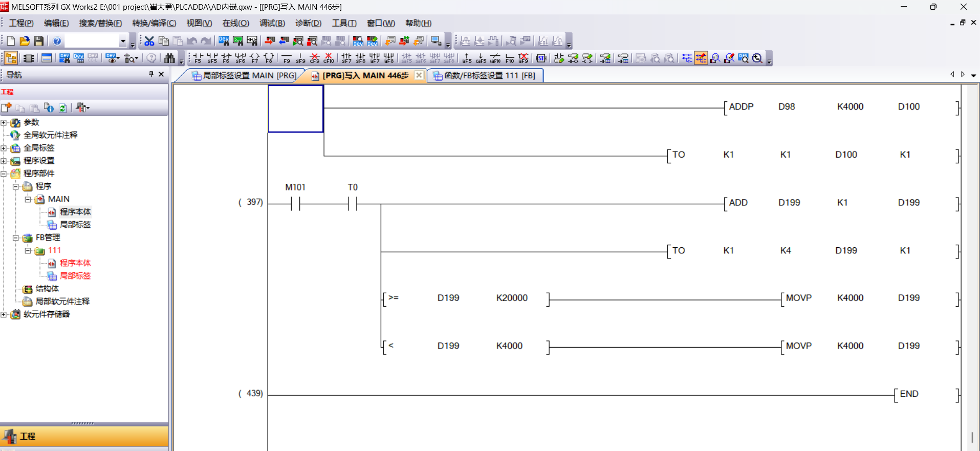Toggle the highlighted write mode icon
Viewport: 980px width, 451px height.
pos(701,58)
